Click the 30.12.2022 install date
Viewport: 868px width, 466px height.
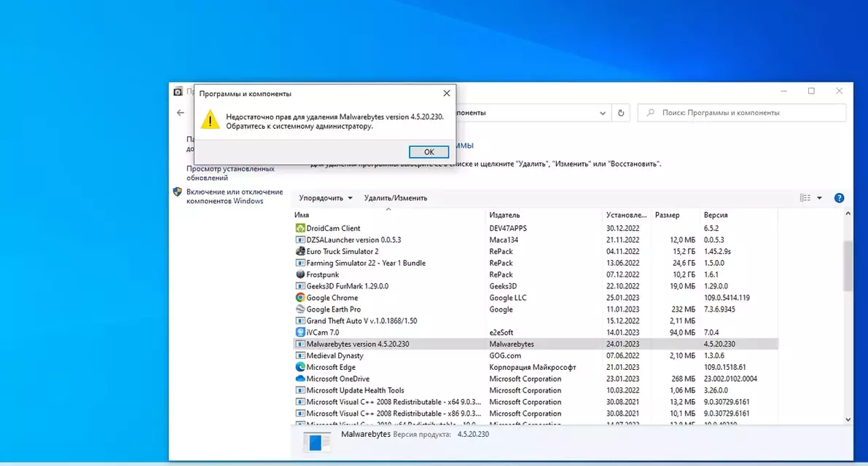[x=622, y=228]
